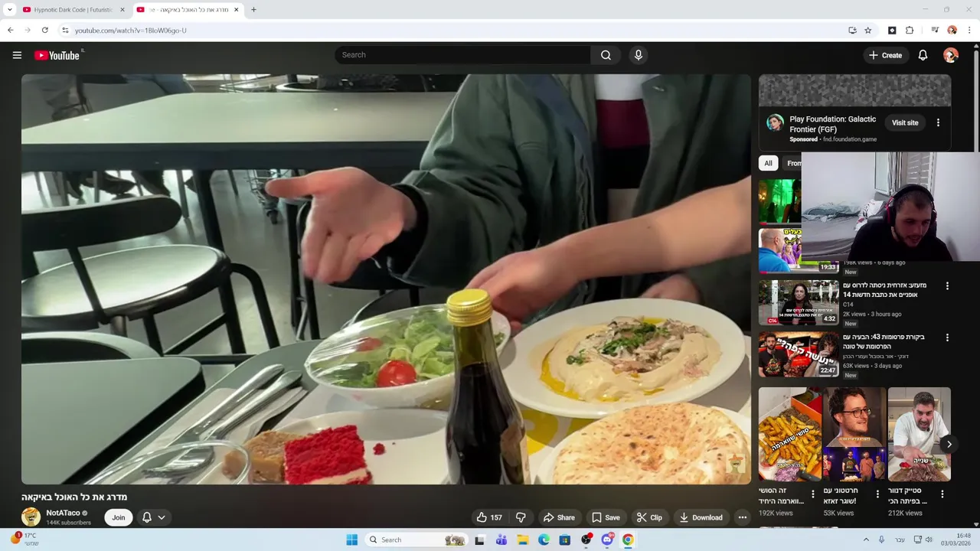View site information icon in address bar

65,31
